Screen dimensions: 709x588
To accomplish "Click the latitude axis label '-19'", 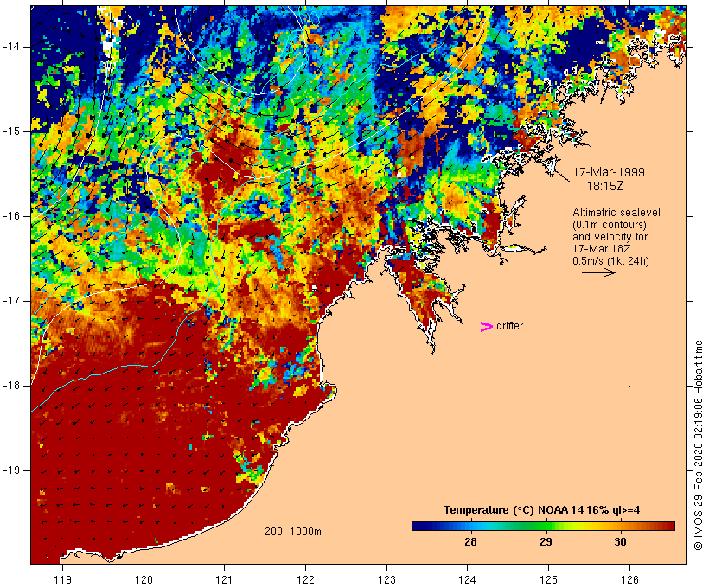I will pyautogui.click(x=11, y=470).
